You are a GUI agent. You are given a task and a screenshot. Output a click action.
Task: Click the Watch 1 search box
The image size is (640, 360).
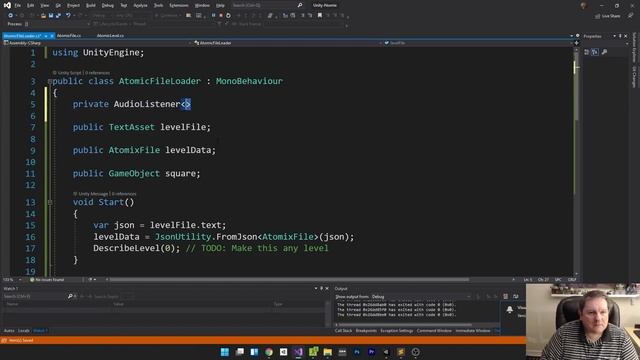[35, 296]
